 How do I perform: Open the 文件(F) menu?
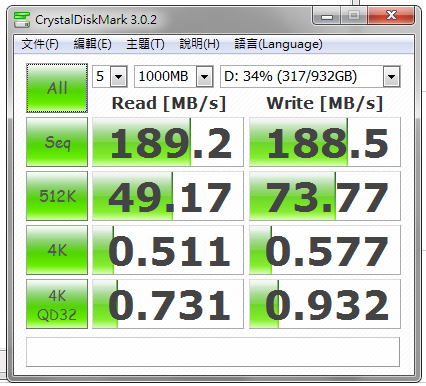[x=40, y=44]
